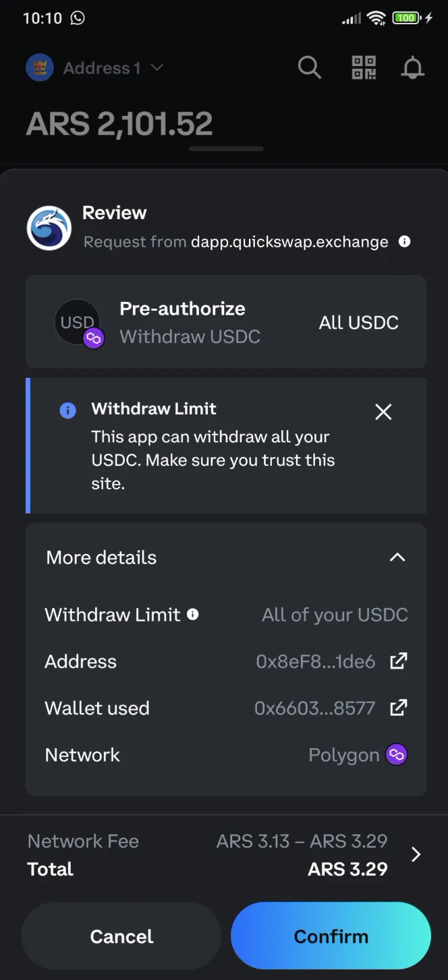Click the QuickSwap dapp logo
Image resolution: width=448 pixels, height=980 pixels.
click(x=49, y=227)
